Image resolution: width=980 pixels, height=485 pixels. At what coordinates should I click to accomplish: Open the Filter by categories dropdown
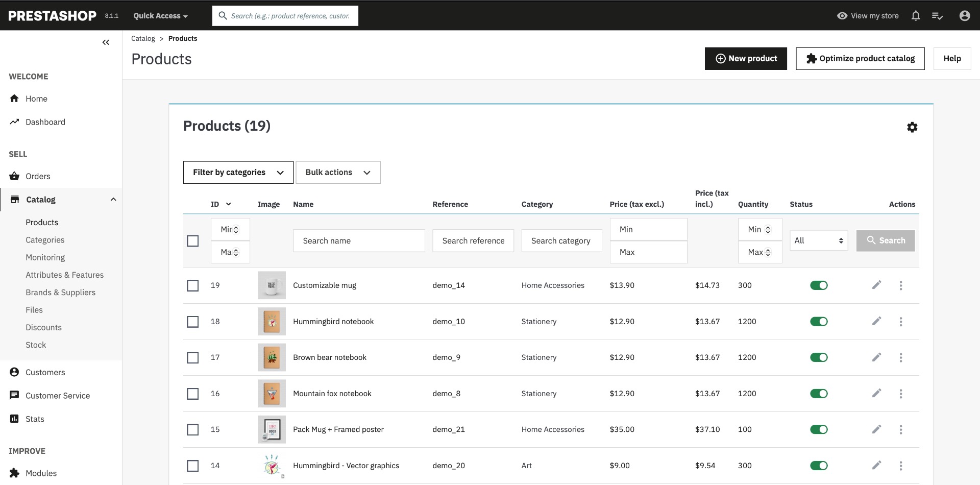pyautogui.click(x=238, y=172)
